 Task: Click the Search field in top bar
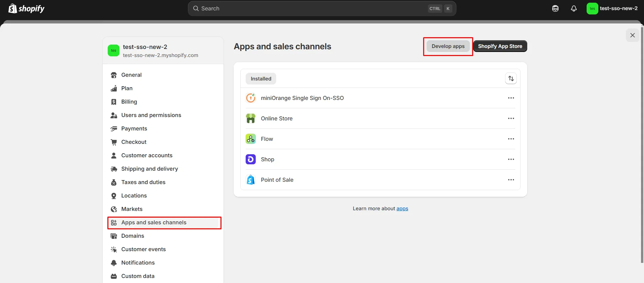pyautogui.click(x=322, y=8)
